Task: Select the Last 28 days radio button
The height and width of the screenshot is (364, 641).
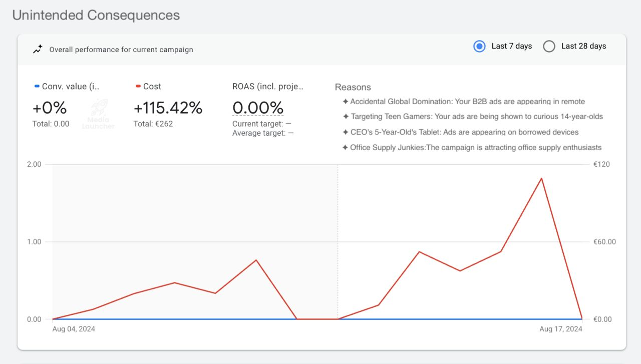Action: (x=549, y=46)
